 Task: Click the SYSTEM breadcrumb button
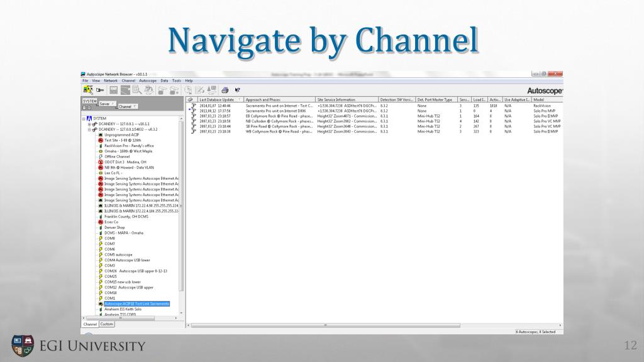point(89,101)
